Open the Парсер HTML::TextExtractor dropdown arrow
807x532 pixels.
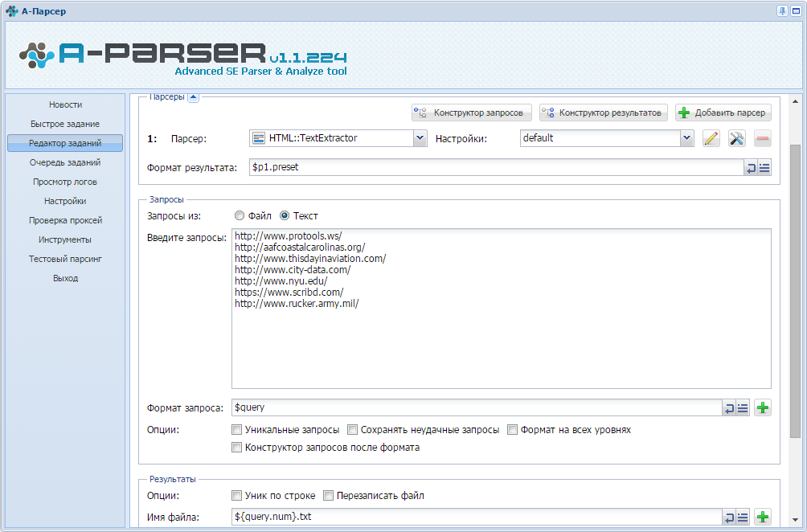[420, 138]
